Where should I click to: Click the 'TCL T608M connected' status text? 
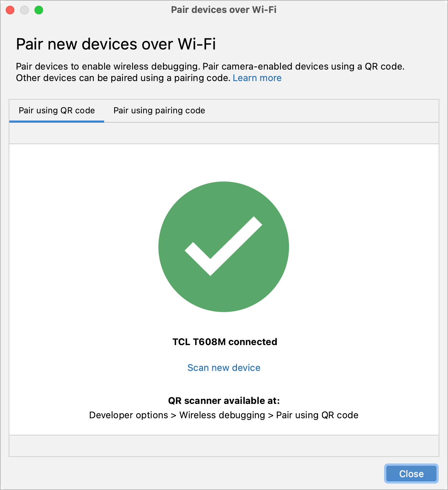click(x=225, y=342)
